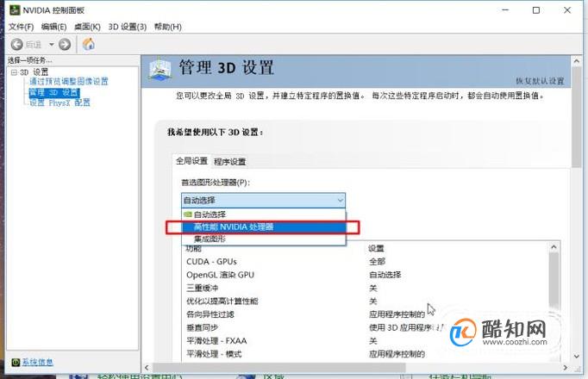Viewport: 588px width, 379px height.
Task: Open the 系统信息 link
Action: [37, 362]
